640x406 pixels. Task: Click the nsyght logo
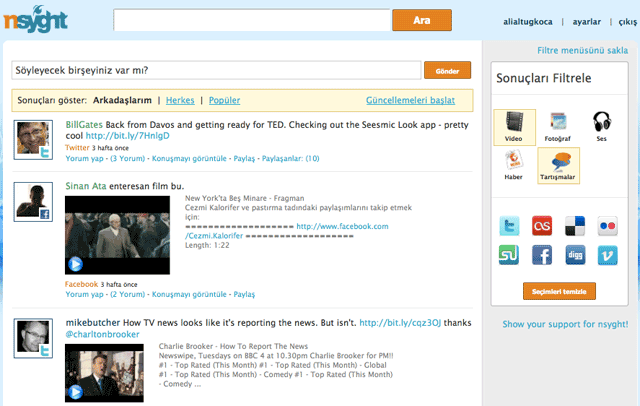tap(36, 20)
